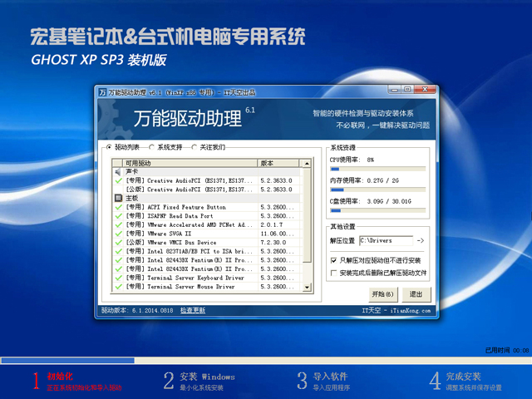Click the C:\Drivers extract path field
This screenshot has width=532, height=399.
(x=386, y=241)
